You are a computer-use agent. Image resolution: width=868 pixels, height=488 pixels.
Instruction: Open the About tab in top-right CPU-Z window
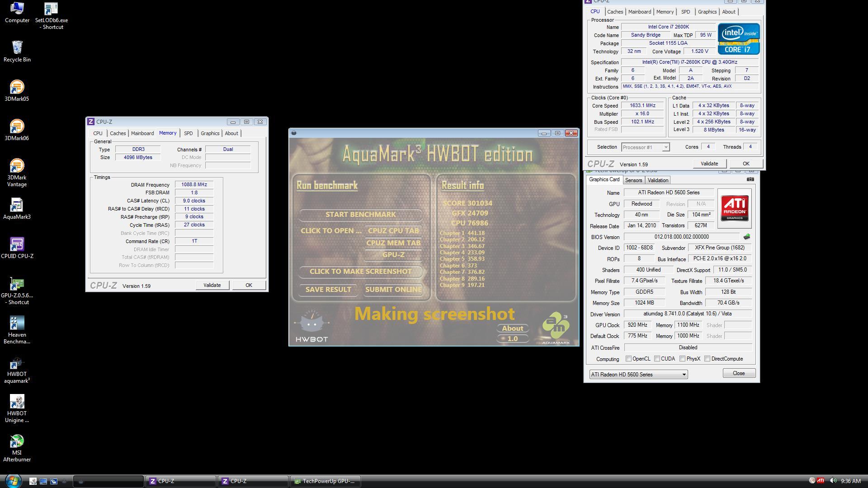(x=728, y=12)
